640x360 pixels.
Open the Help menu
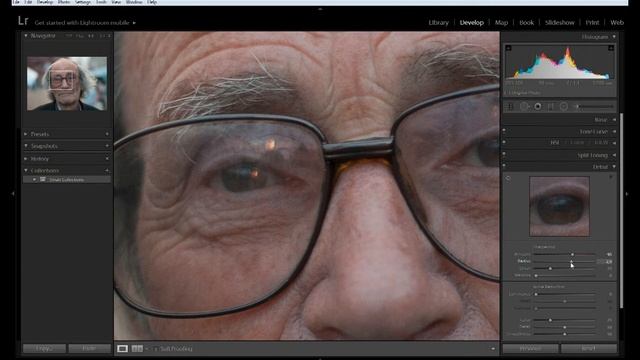click(152, 2)
